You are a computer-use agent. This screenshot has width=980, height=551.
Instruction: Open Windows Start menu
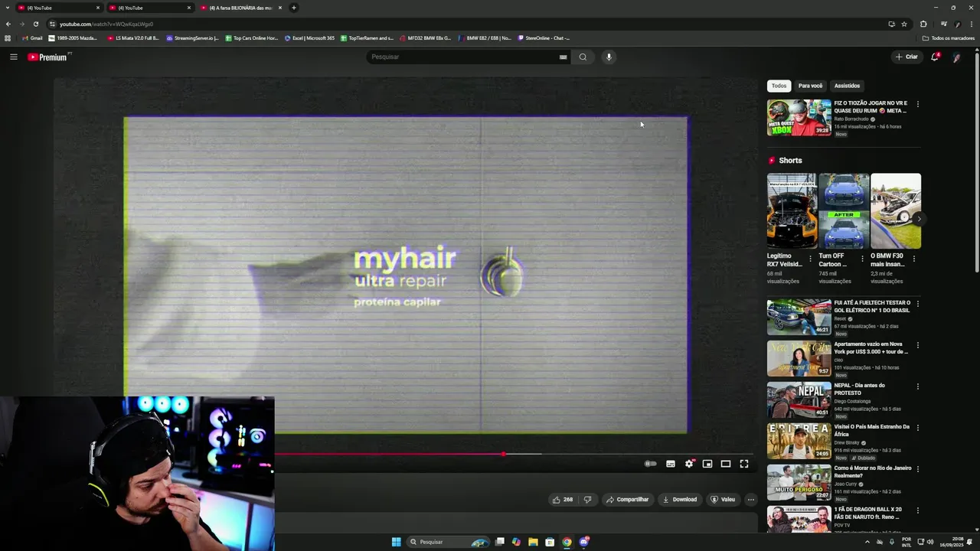397,542
